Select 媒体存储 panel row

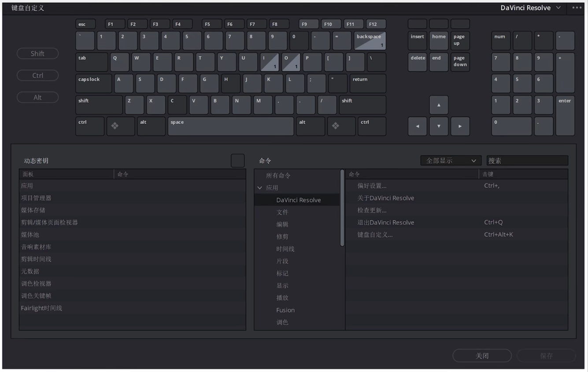132,210
